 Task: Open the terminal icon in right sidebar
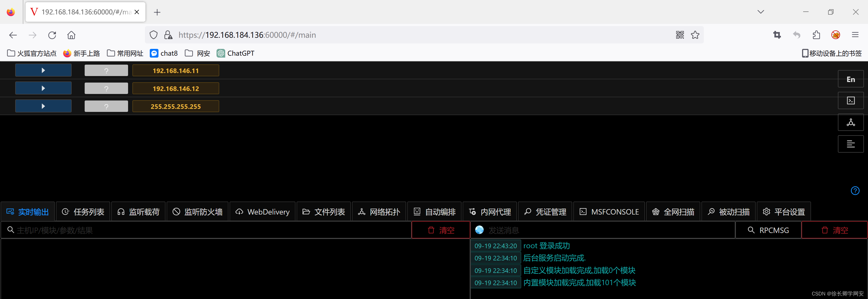[851, 100]
